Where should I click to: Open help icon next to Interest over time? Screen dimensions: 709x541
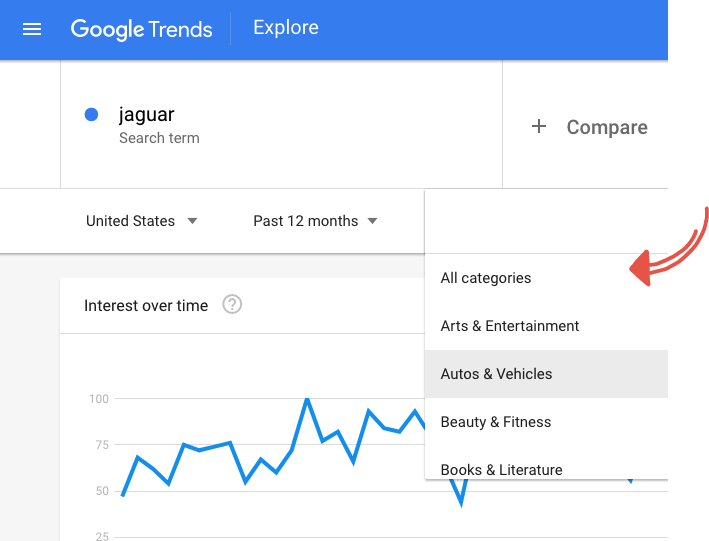coord(232,305)
